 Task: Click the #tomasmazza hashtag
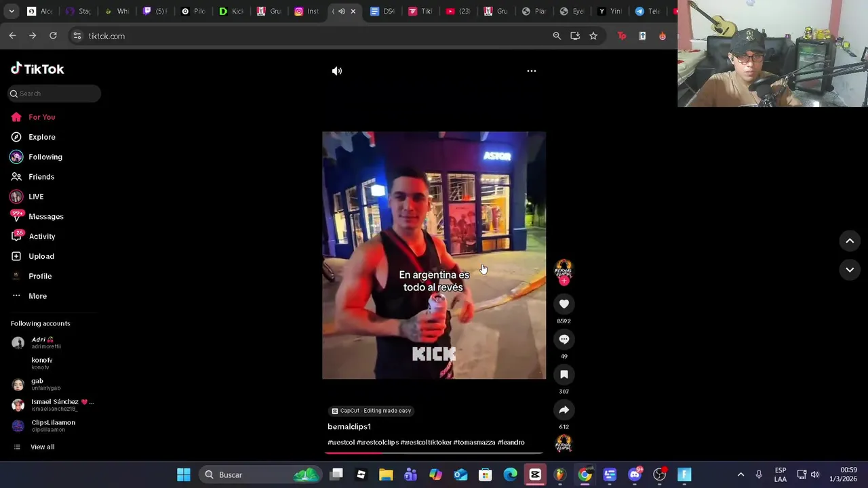(x=475, y=443)
